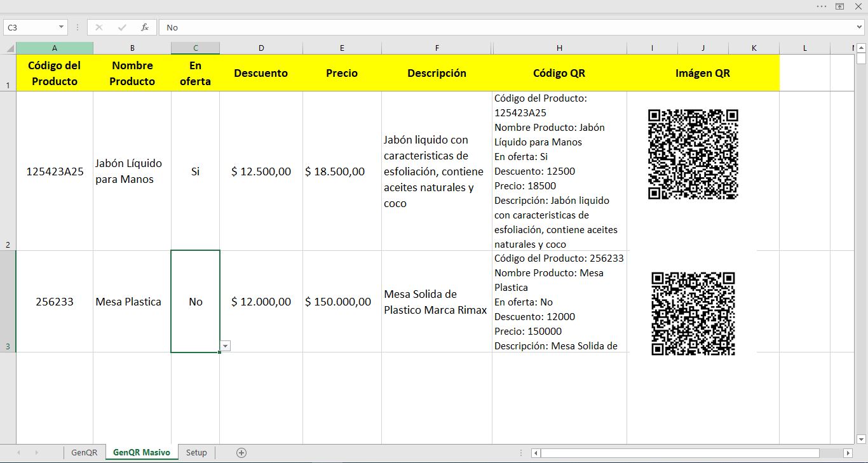The image size is (868, 463).
Task: Select the $ 150.000,00 price cell
Action: click(342, 302)
